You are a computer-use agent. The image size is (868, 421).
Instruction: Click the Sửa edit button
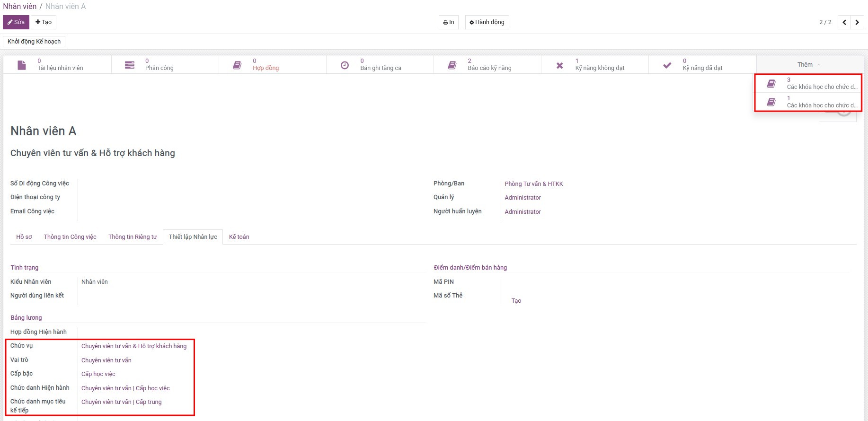16,22
